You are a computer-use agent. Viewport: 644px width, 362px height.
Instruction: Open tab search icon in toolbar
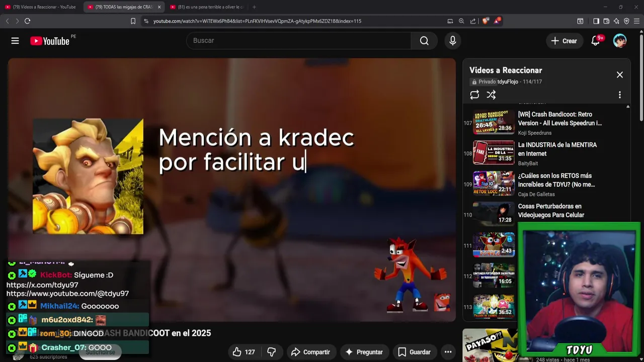580,21
